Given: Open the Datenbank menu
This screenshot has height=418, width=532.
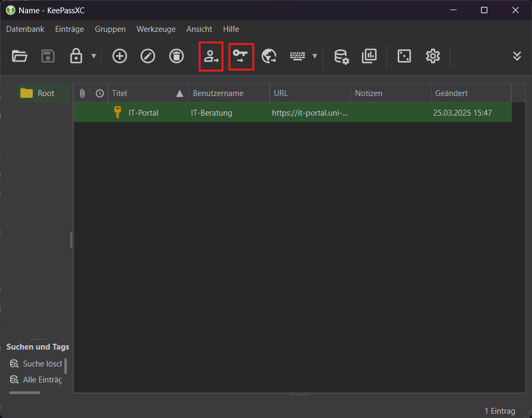Looking at the screenshot, I should pos(25,29).
